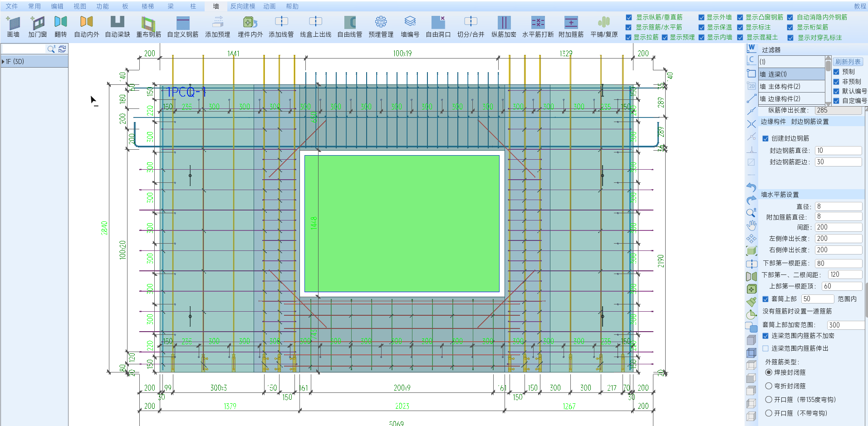868x426 pixels.
Task: Select 墙 主体构件(2) in filter list
Action: pyautogui.click(x=791, y=87)
